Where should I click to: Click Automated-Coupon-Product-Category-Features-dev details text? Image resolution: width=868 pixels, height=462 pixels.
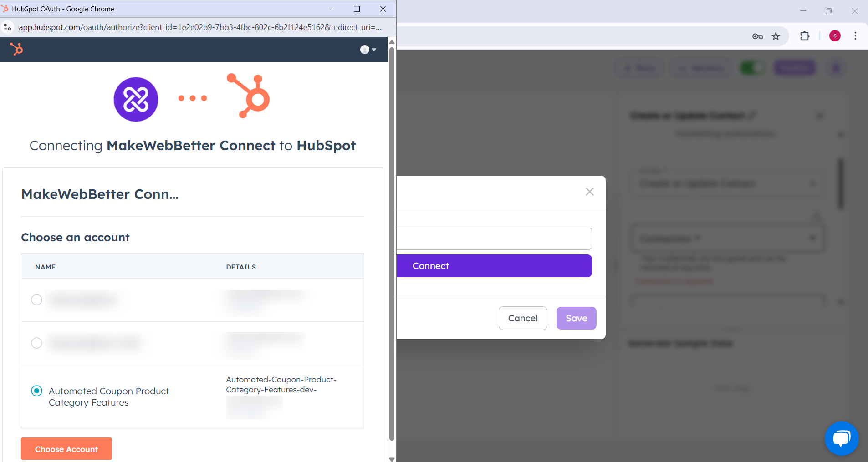click(281, 385)
